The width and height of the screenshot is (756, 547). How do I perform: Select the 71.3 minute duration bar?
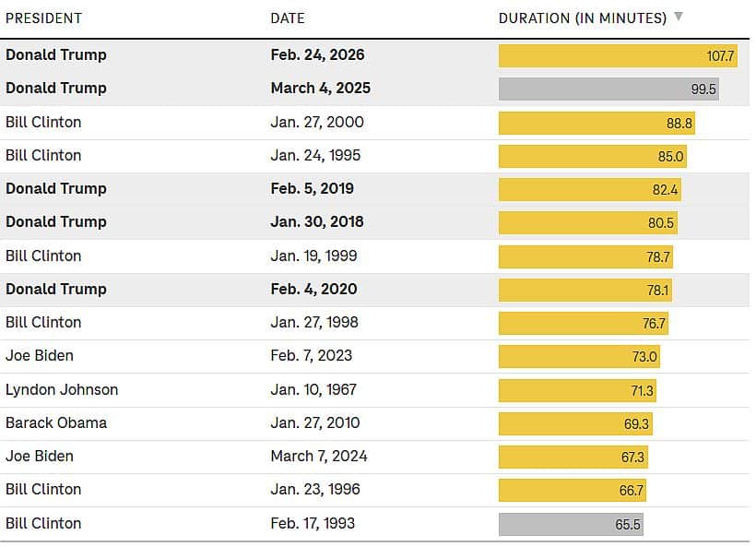point(577,391)
